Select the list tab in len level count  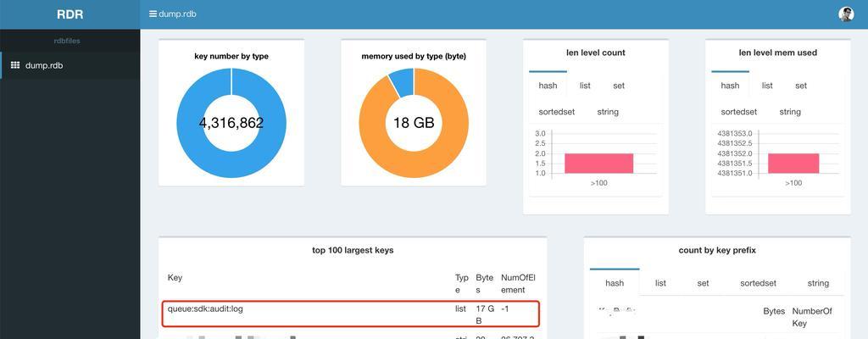(585, 86)
